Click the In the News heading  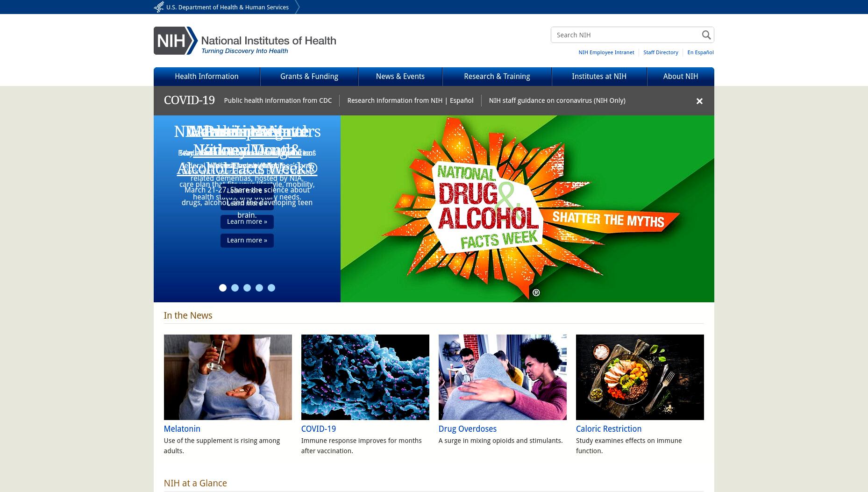188,315
